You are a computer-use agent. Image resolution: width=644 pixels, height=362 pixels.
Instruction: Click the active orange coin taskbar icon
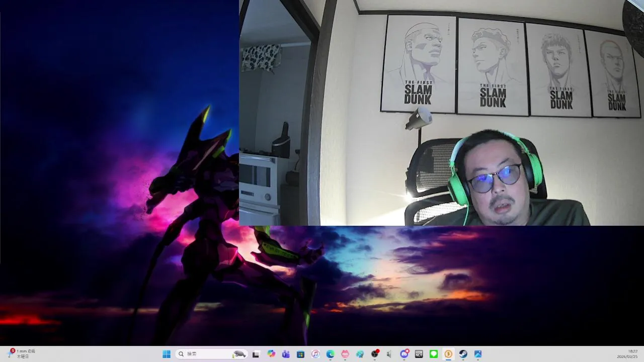(448, 354)
